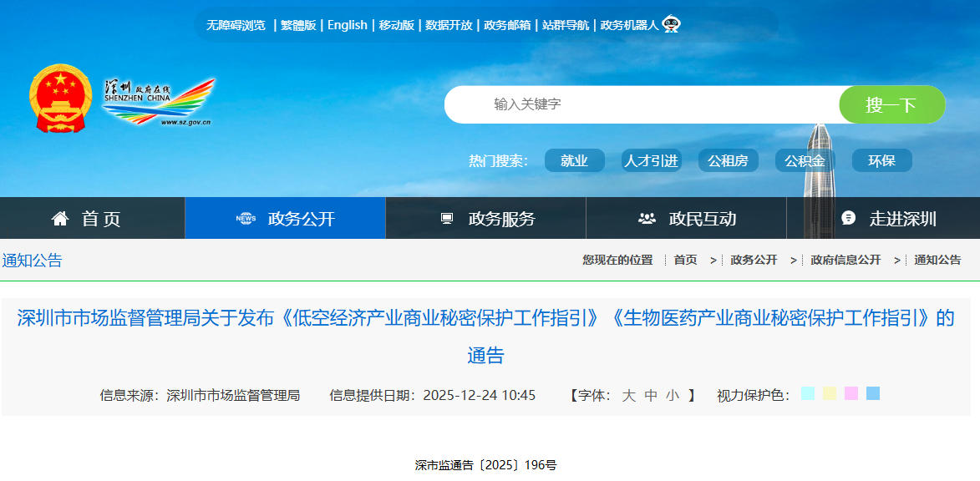980x481 pixels.
Task: Click the 政务机器人 robot icon
Action: 671,25
